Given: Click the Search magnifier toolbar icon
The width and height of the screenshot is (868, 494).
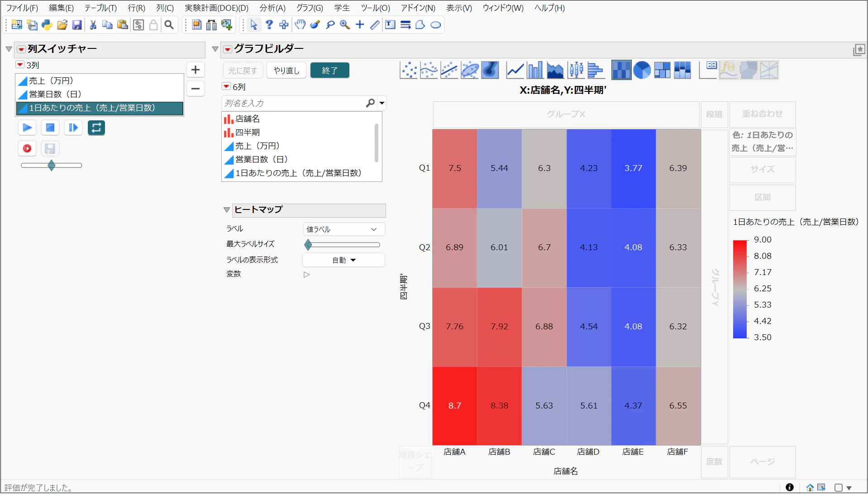Looking at the screenshot, I should pyautogui.click(x=169, y=25).
